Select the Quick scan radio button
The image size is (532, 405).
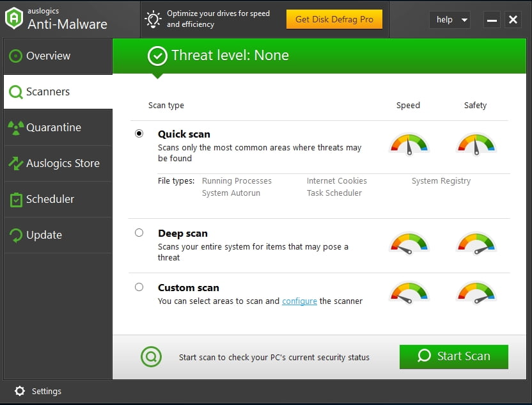click(x=139, y=133)
